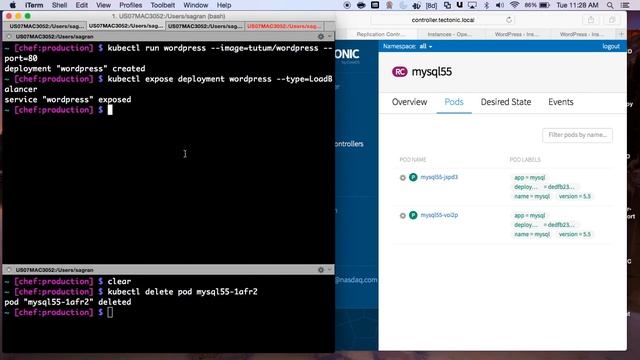Click the iTerm window title text
This screenshot has width=640, height=360.
[168, 16]
